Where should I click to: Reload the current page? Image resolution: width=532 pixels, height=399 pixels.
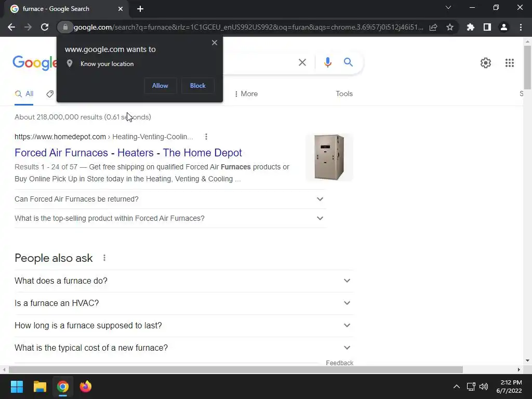[x=45, y=27]
